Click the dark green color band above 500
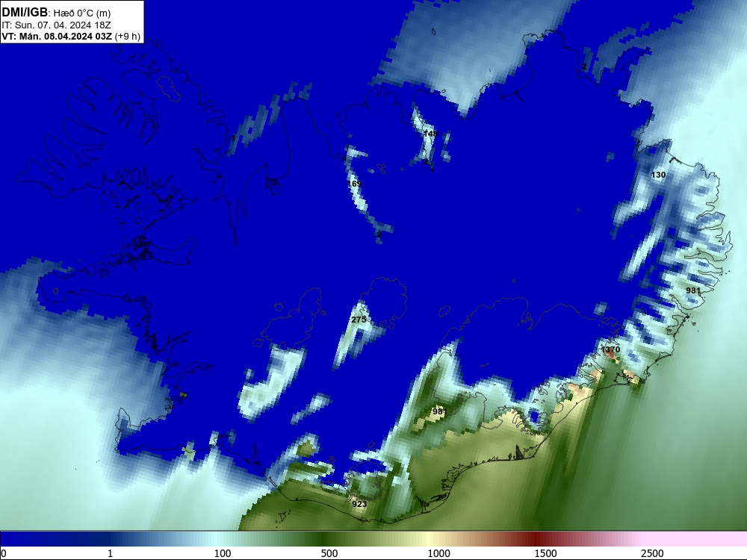The height and width of the screenshot is (560, 747). (x=324, y=538)
